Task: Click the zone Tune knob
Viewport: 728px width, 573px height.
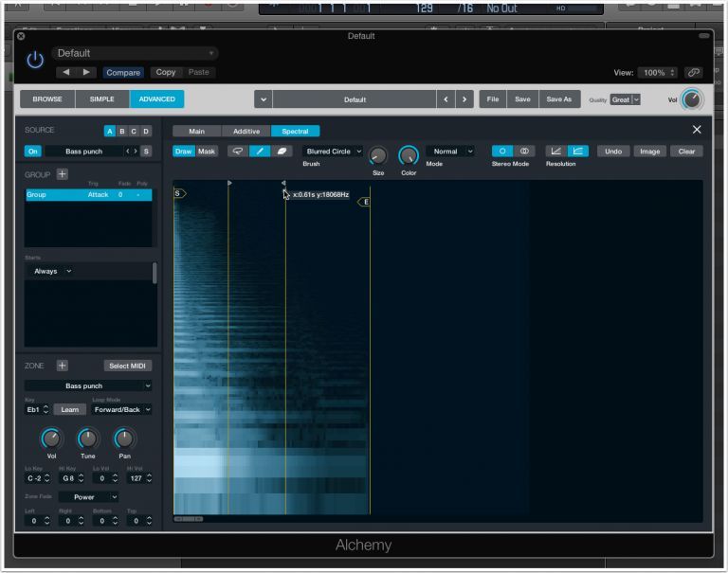Action: (x=87, y=439)
